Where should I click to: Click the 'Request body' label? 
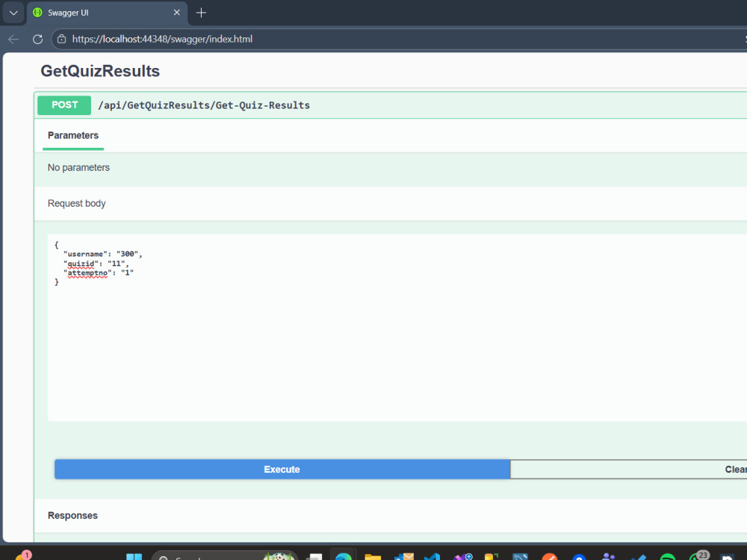77,203
